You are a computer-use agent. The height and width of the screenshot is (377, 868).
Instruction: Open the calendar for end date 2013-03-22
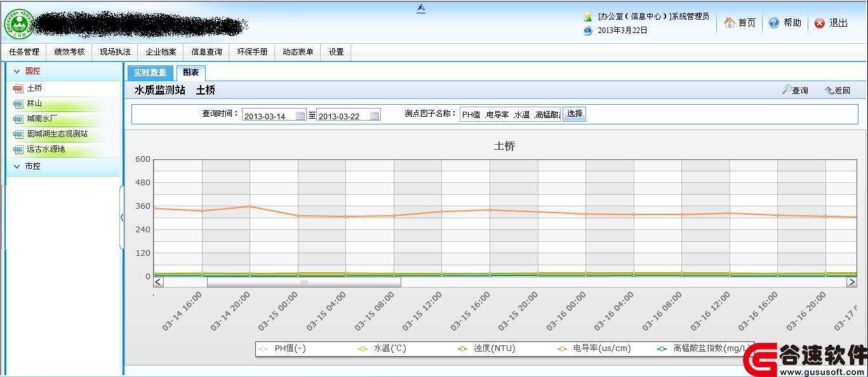(x=375, y=116)
